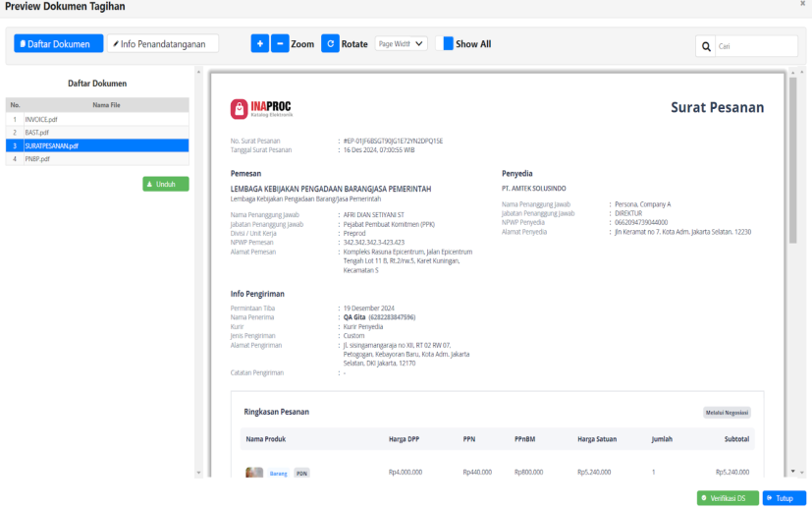Select SURATPESANAN.pdf in the document list
This screenshot has height=507, width=812.
[52, 145]
